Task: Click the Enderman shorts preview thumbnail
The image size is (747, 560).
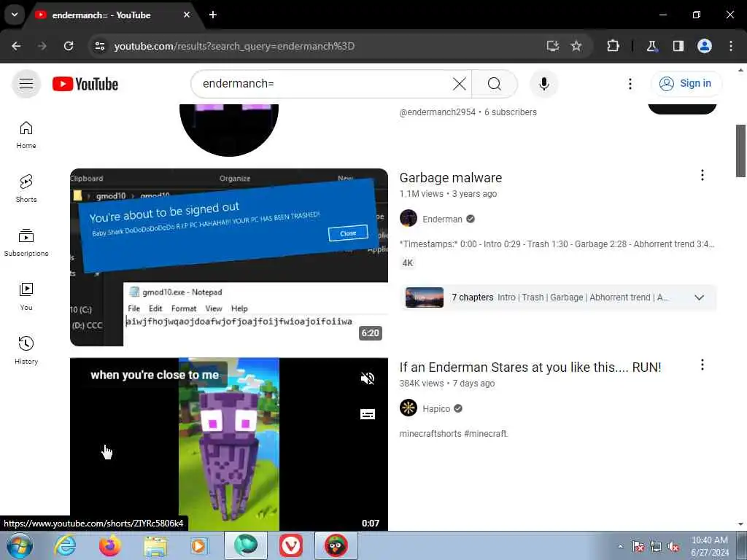Action: point(228,444)
